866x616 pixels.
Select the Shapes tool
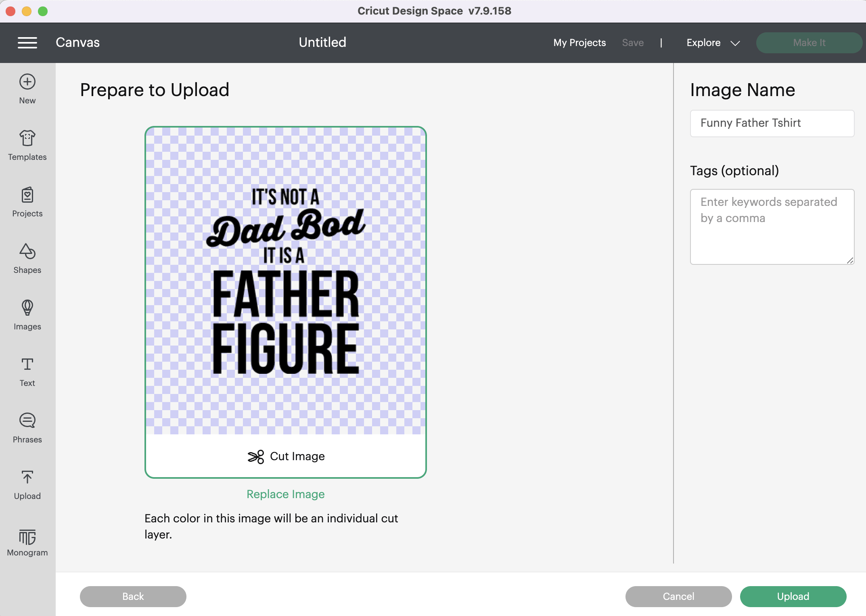(x=27, y=259)
